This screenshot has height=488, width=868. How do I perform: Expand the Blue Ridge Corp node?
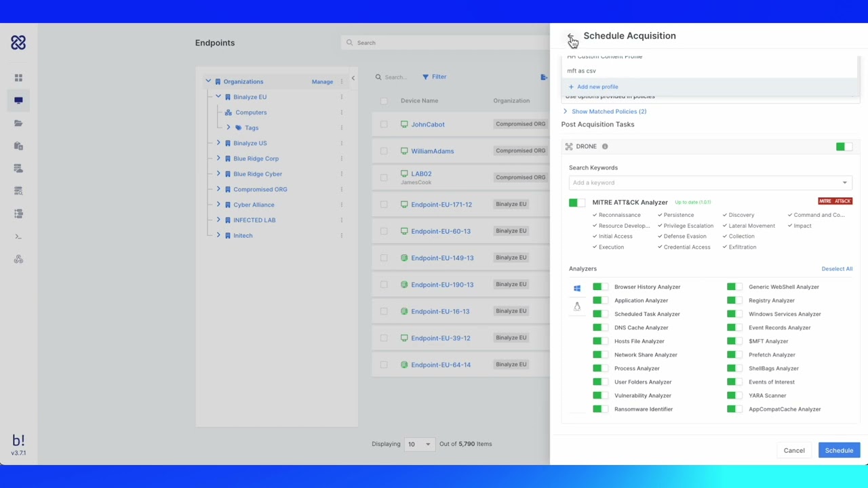point(218,159)
